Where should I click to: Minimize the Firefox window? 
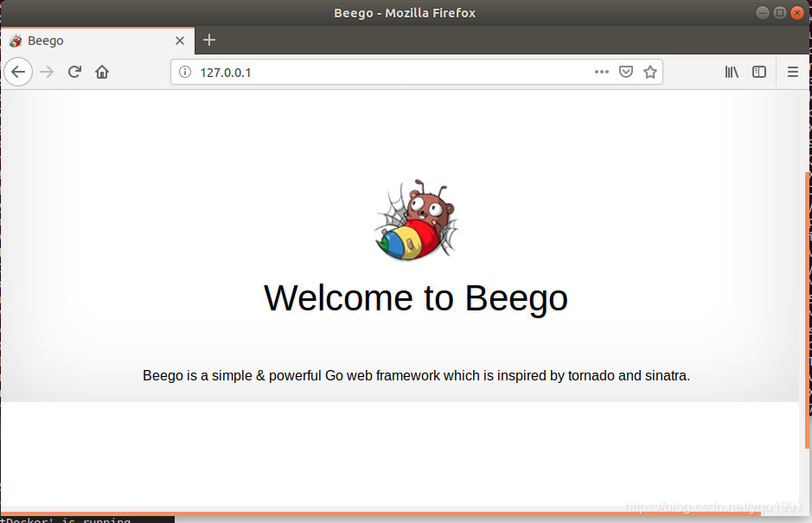point(763,12)
